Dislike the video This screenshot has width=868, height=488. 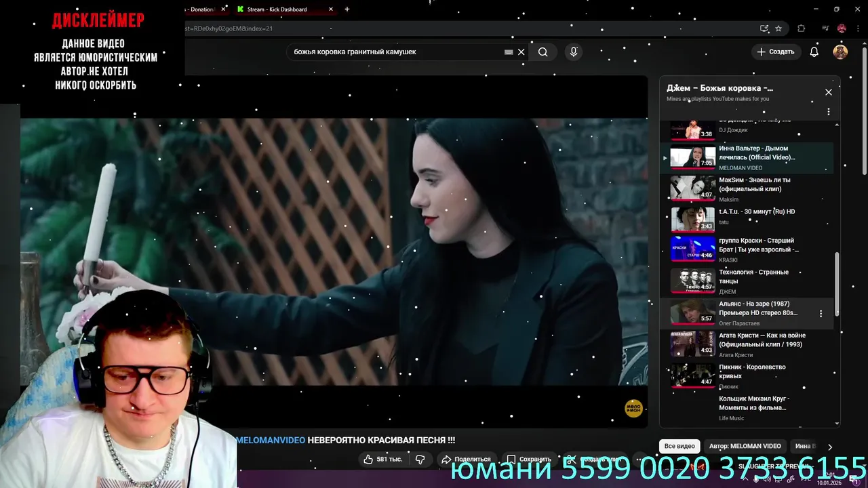[x=420, y=459]
